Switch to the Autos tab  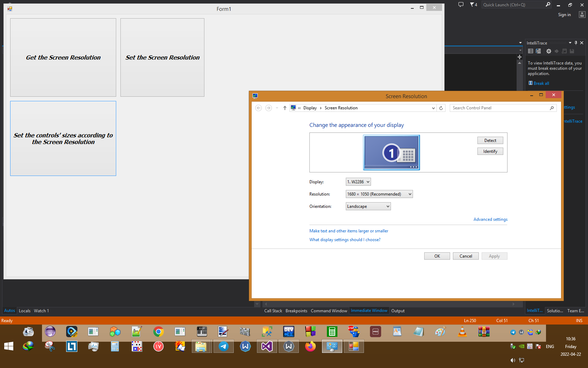[9, 311]
